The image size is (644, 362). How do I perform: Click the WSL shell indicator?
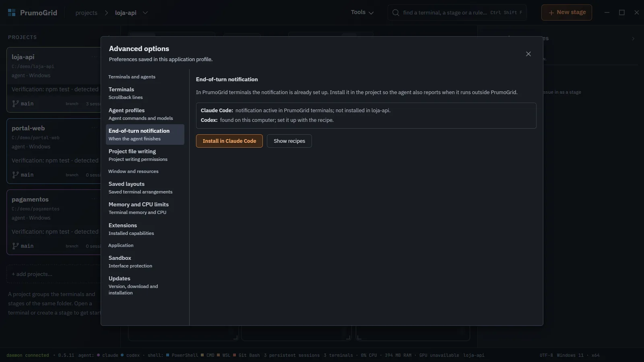224,355
